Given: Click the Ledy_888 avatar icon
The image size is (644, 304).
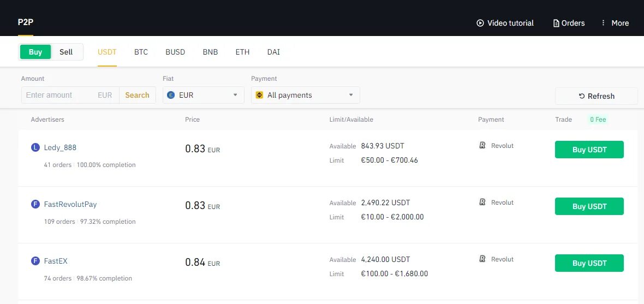Looking at the screenshot, I should coord(35,147).
